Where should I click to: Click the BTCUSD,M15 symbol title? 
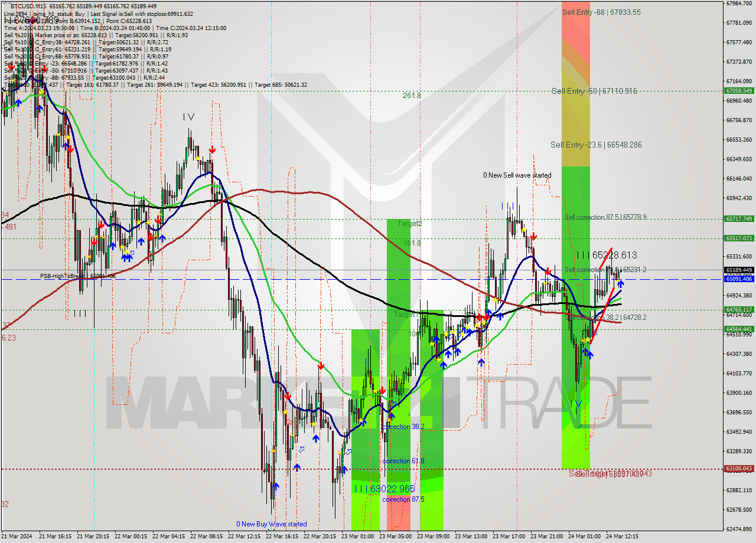(28, 6)
